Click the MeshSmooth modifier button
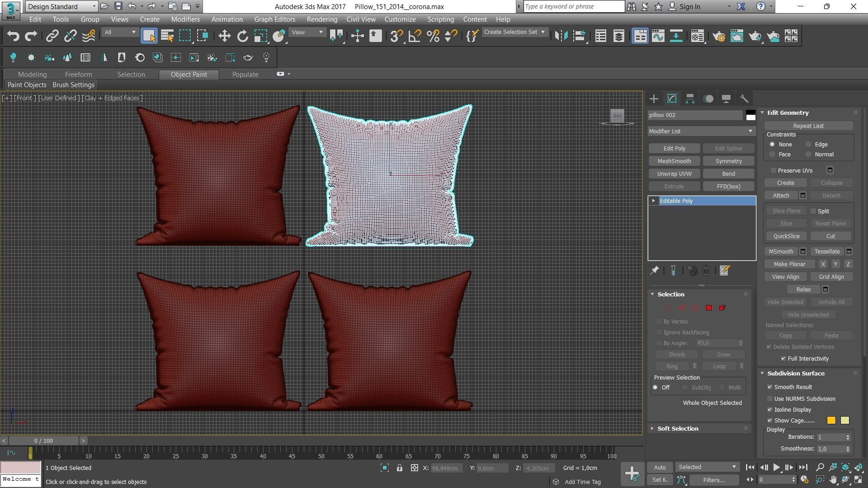 (674, 161)
